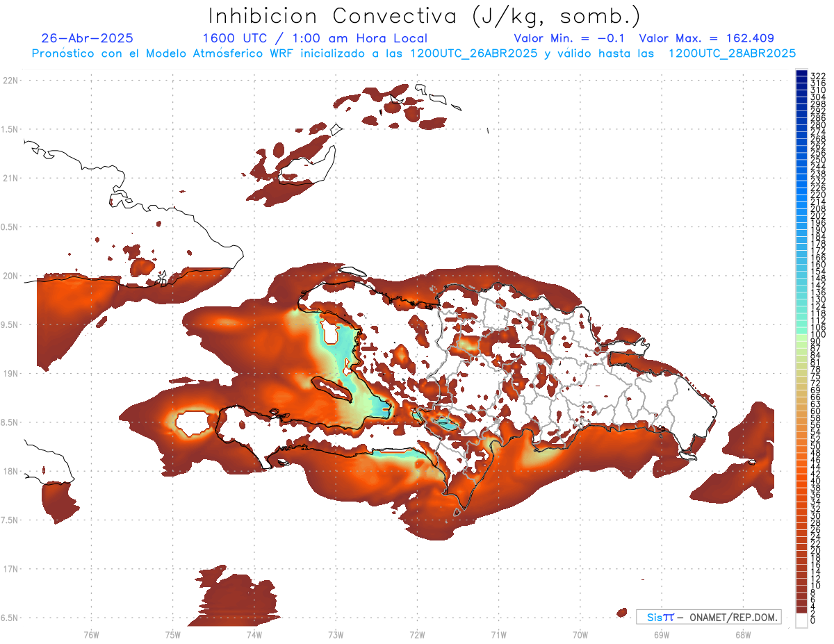The height and width of the screenshot is (644, 834).
Task: Click the "322" color scale label
Action: click(x=817, y=75)
